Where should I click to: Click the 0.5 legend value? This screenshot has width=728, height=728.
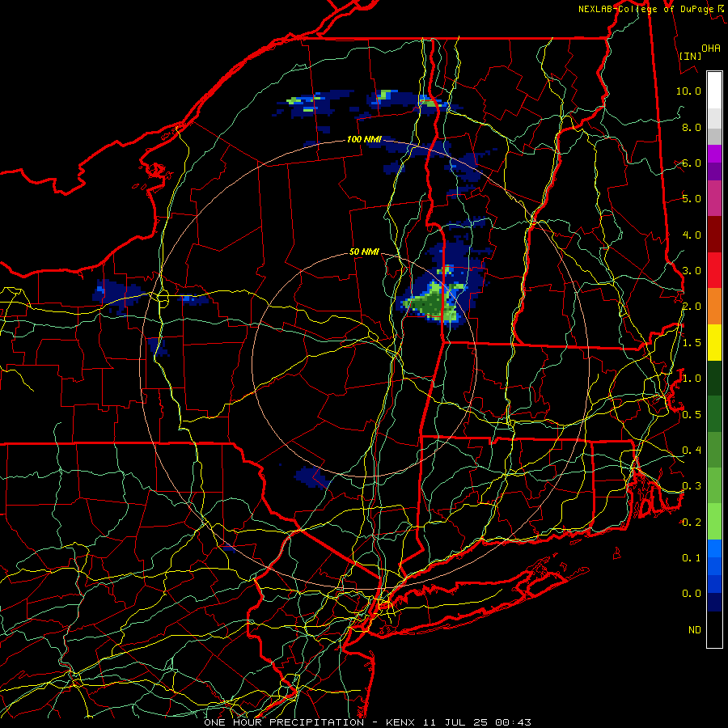pyautogui.click(x=692, y=415)
